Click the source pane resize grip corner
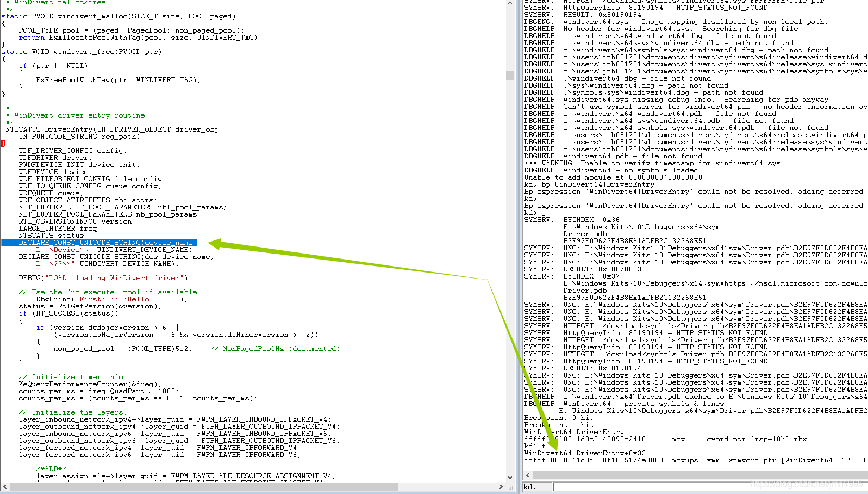This screenshot has height=494, width=868. point(510,486)
